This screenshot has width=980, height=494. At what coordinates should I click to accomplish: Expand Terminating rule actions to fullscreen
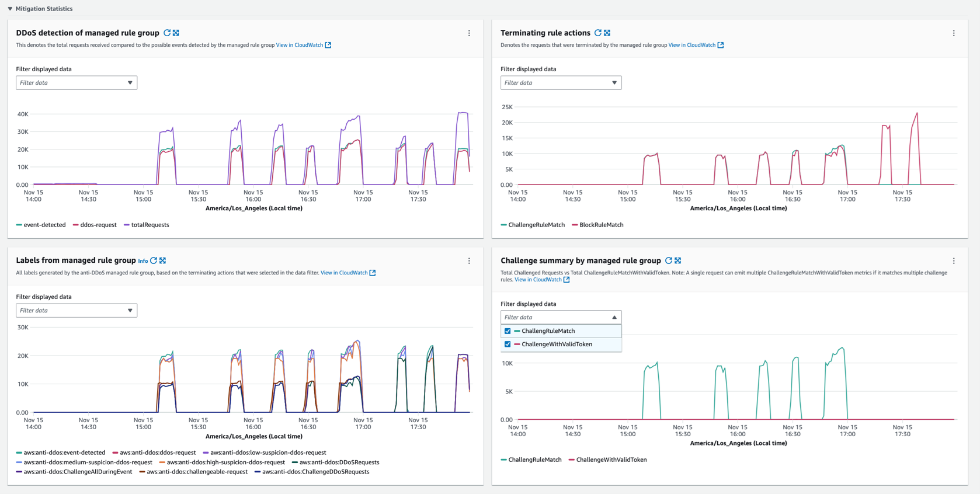607,33
